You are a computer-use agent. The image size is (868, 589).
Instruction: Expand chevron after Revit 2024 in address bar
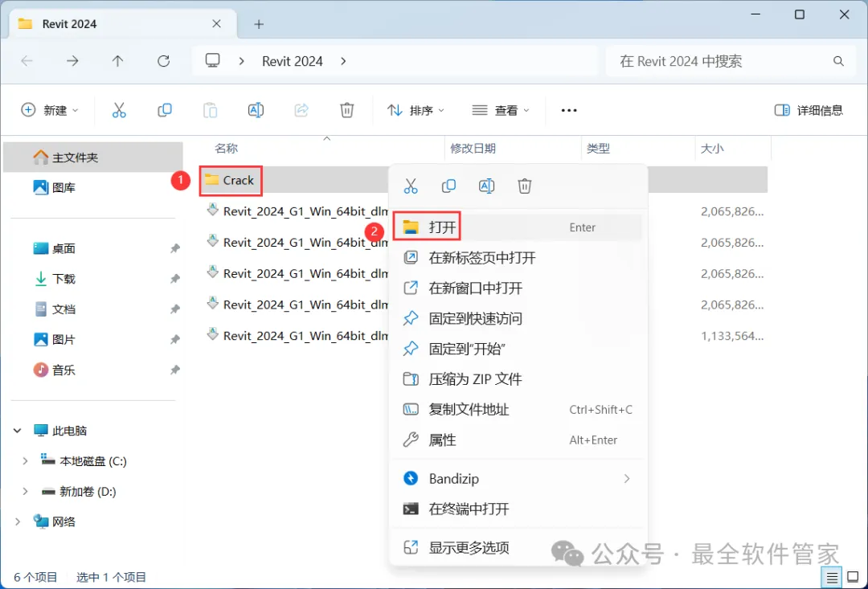point(343,61)
